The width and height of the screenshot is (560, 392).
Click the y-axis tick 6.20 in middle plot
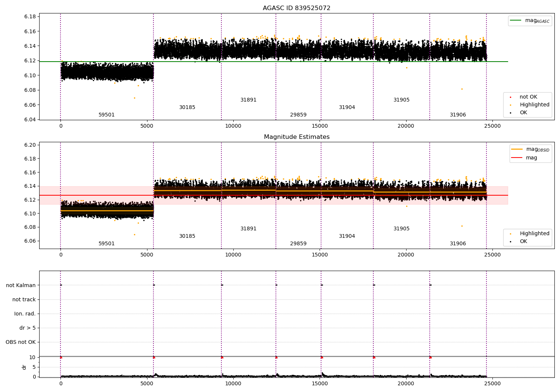tap(30, 145)
